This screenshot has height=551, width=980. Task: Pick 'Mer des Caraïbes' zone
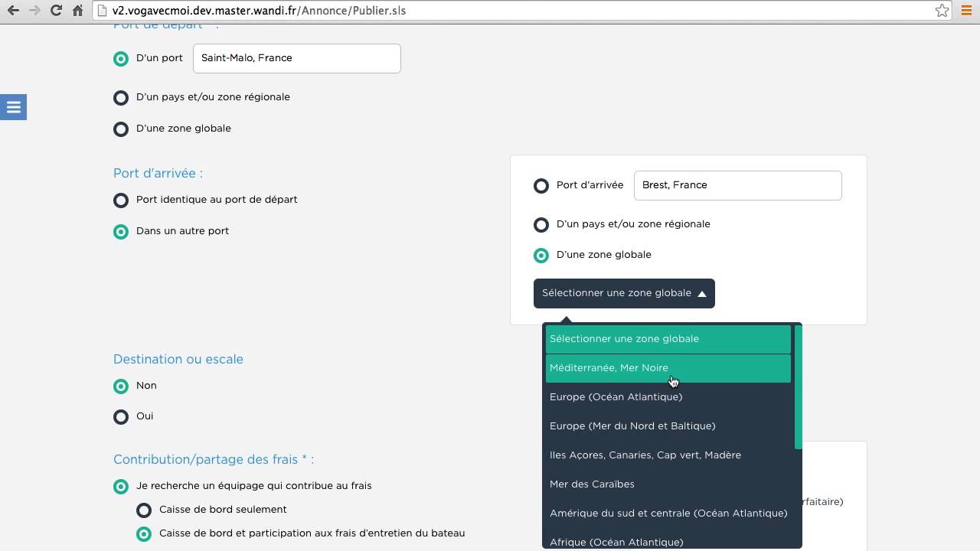tap(668, 484)
